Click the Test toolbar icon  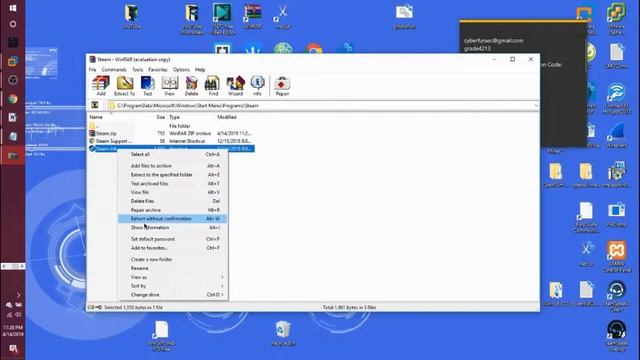coord(147,86)
